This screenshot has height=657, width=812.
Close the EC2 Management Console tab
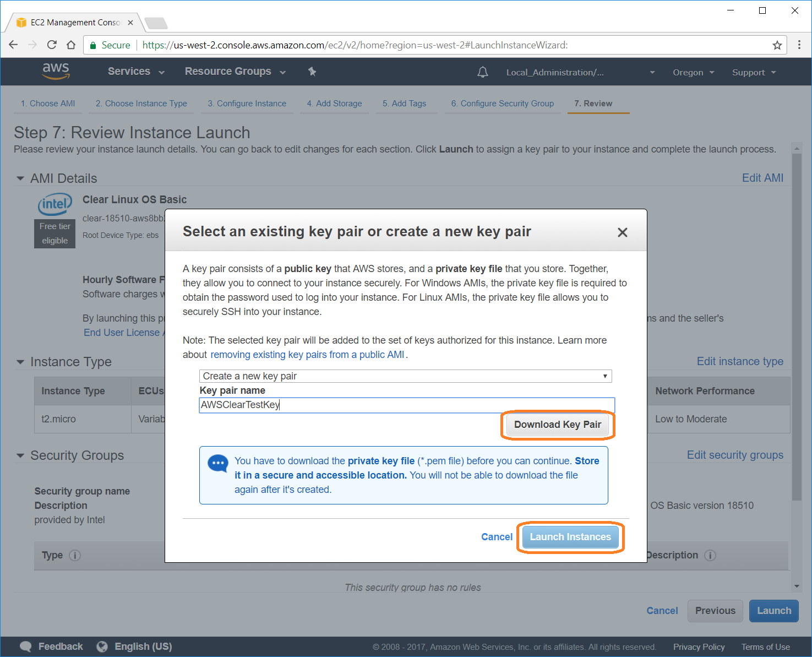130,23
